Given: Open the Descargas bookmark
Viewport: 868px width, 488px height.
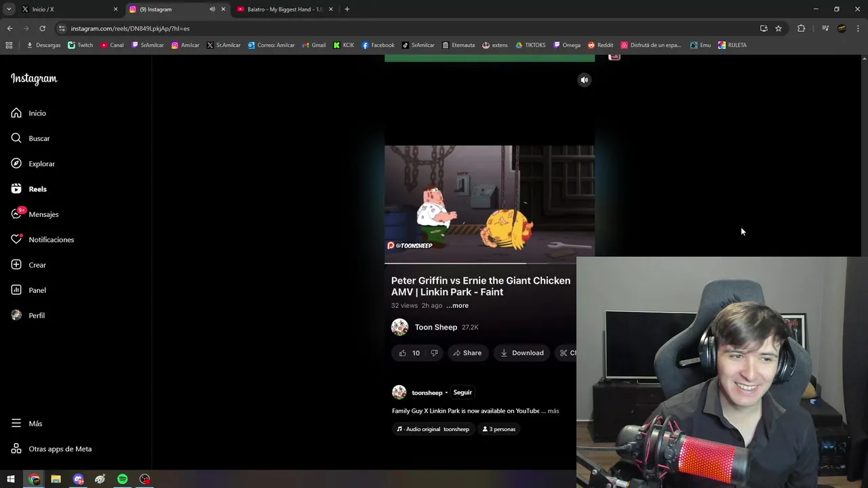Looking at the screenshot, I should tap(43, 45).
